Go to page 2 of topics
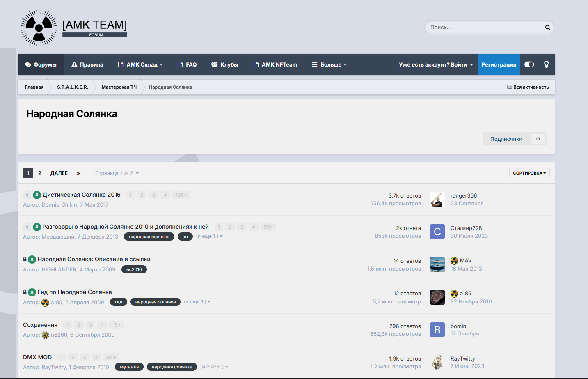The width and height of the screenshot is (588, 379). coord(40,173)
